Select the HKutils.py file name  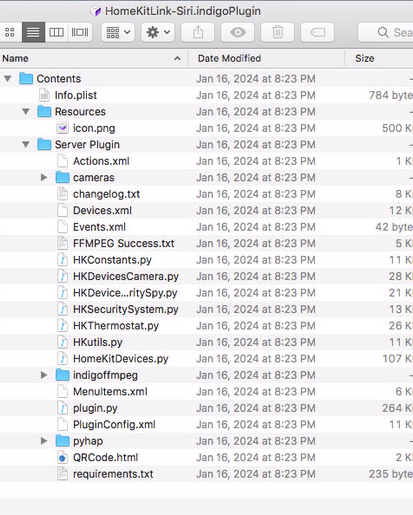[98, 342]
